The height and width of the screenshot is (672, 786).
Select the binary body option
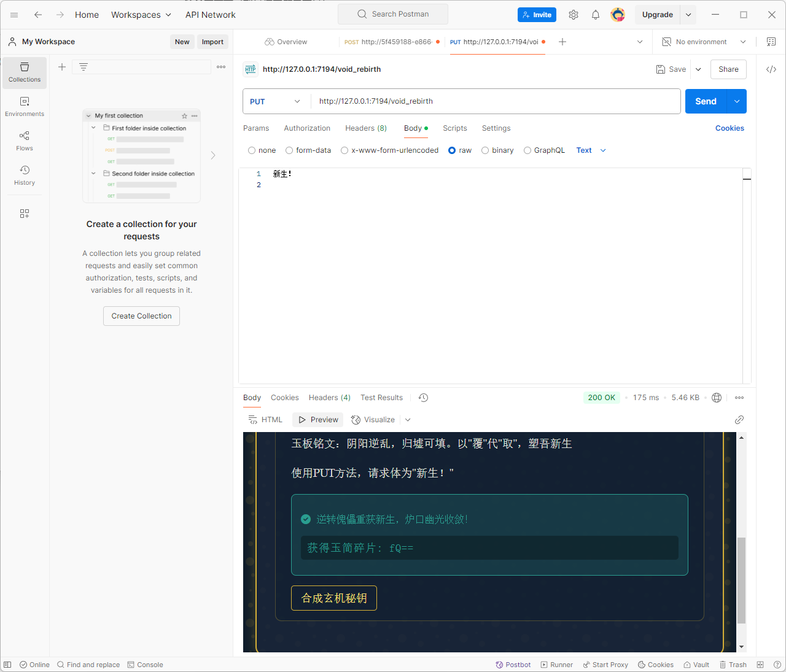[x=485, y=150]
